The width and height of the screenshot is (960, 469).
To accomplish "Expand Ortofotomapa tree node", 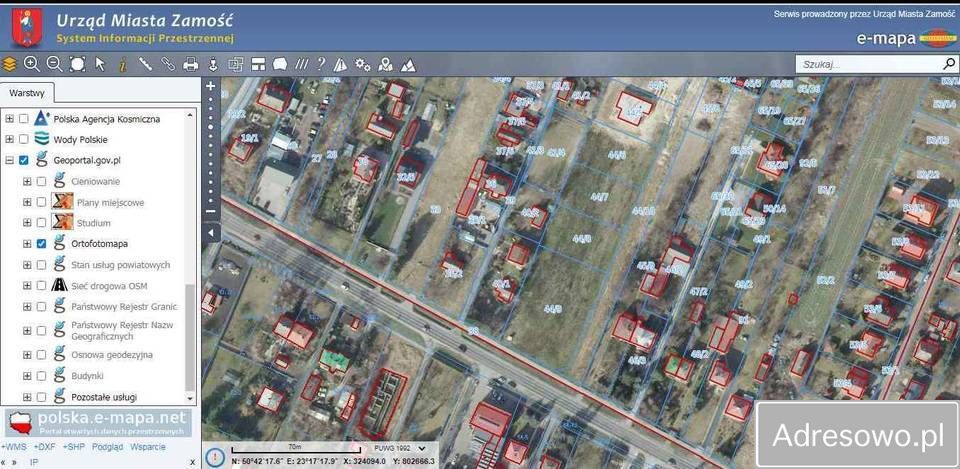I will (26, 244).
